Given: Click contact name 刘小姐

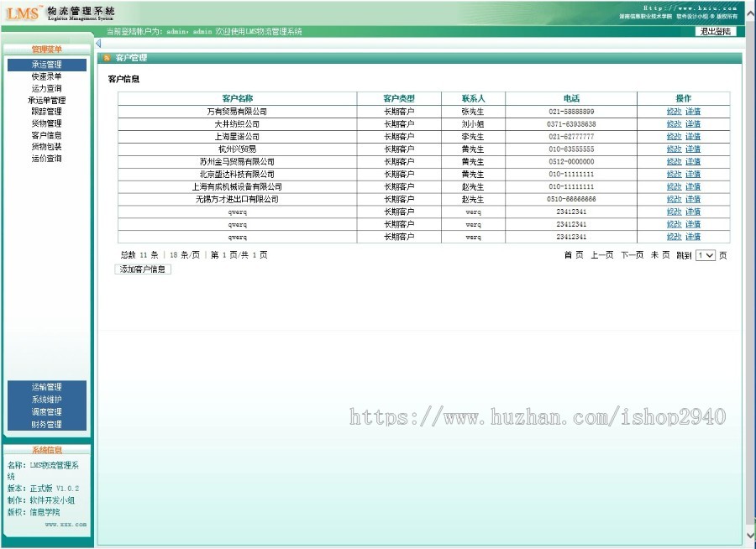Looking at the screenshot, I should point(472,124).
